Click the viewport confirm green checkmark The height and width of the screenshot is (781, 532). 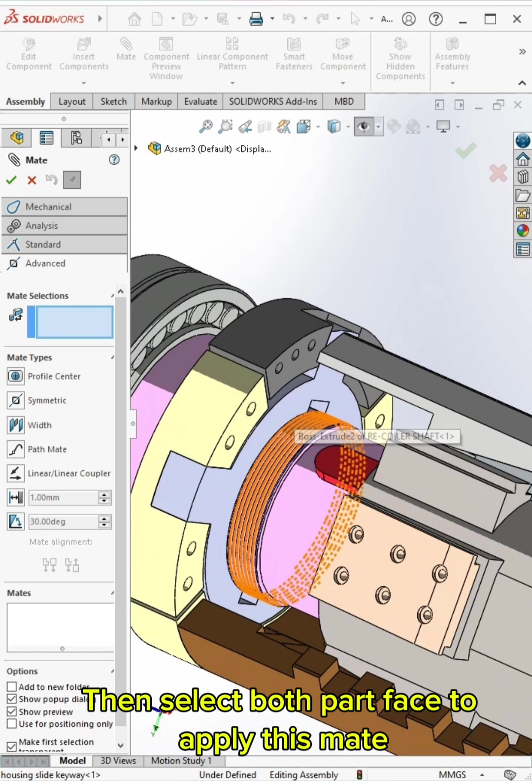click(x=465, y=150)
